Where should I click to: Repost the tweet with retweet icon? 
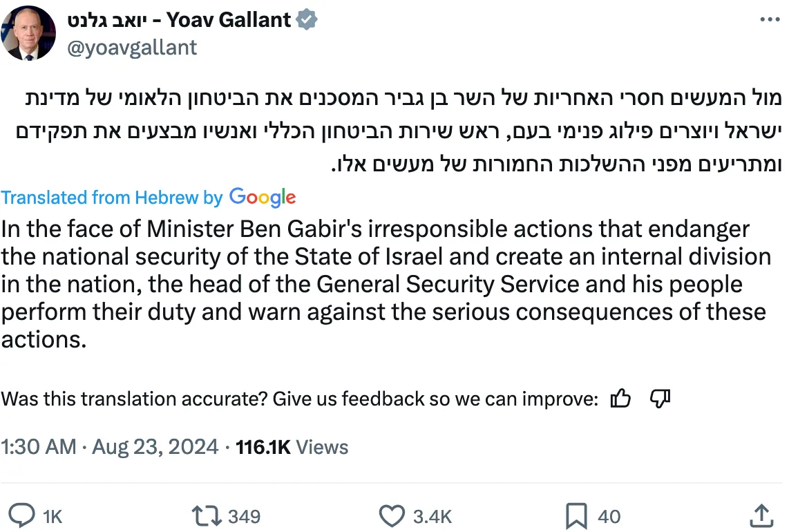[208, 515]
